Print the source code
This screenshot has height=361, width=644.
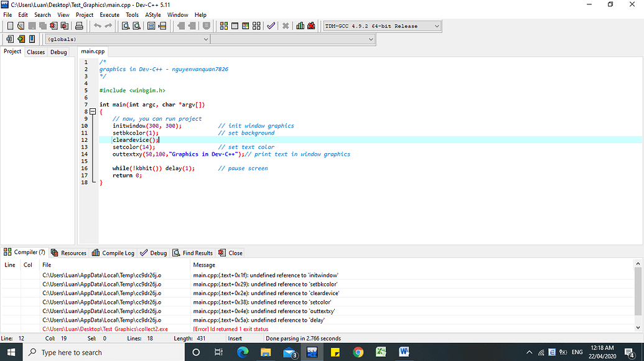tap(80, 26)
